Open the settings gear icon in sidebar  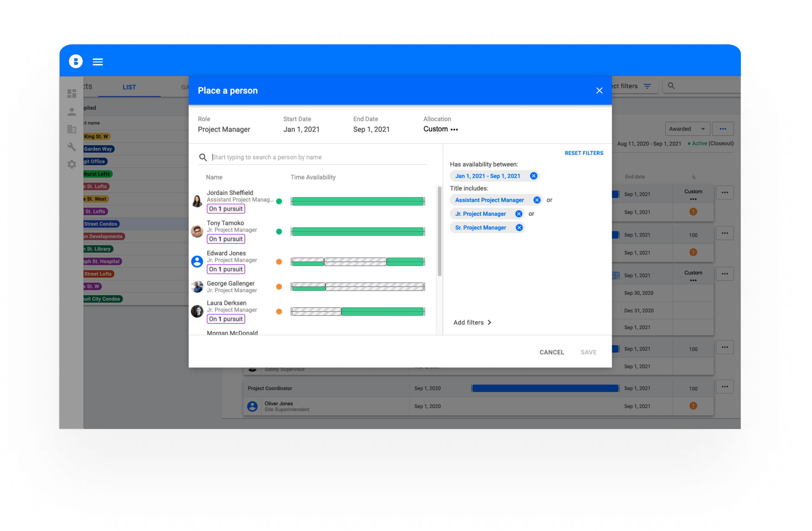[72, 164]
